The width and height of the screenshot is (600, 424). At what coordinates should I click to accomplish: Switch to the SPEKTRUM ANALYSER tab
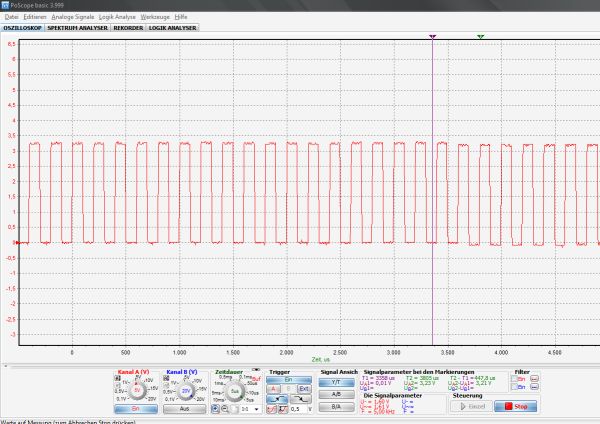78,28
